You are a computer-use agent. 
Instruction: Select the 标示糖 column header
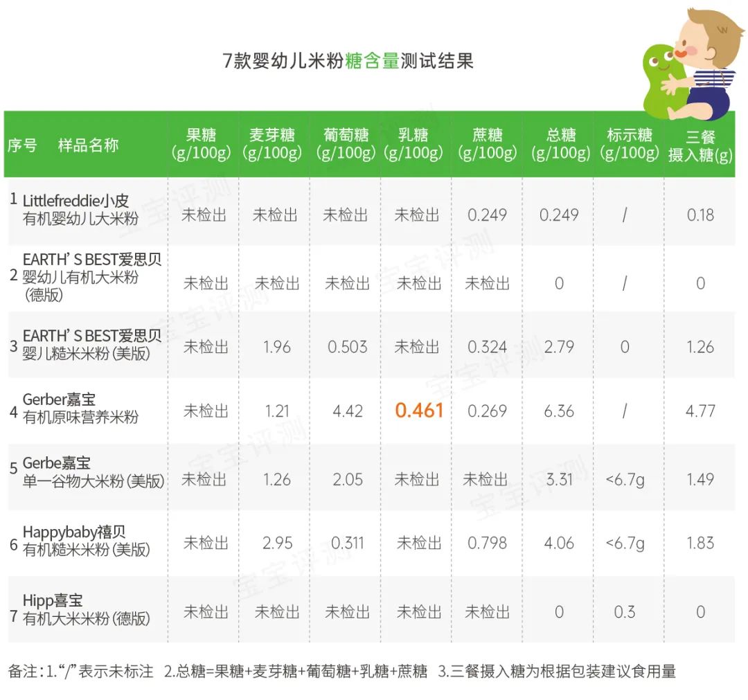click(x=629, y=144)
